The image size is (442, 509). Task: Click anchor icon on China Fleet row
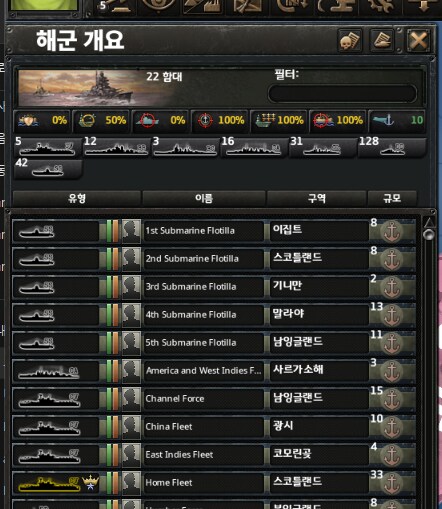pyautogui.click(x=392, y=427)
